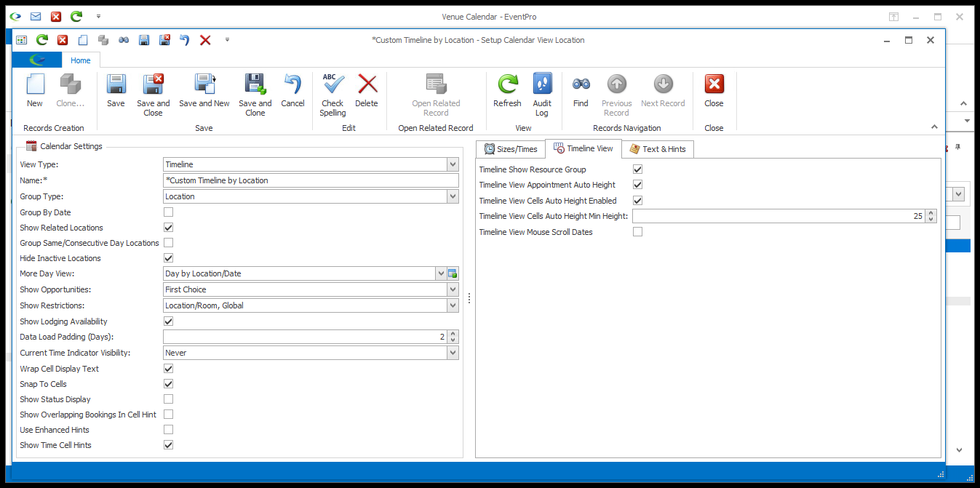Decrease the Cells Auto Height Min Height value
Viewport: 980px width, 488px height.
[931, 219]
